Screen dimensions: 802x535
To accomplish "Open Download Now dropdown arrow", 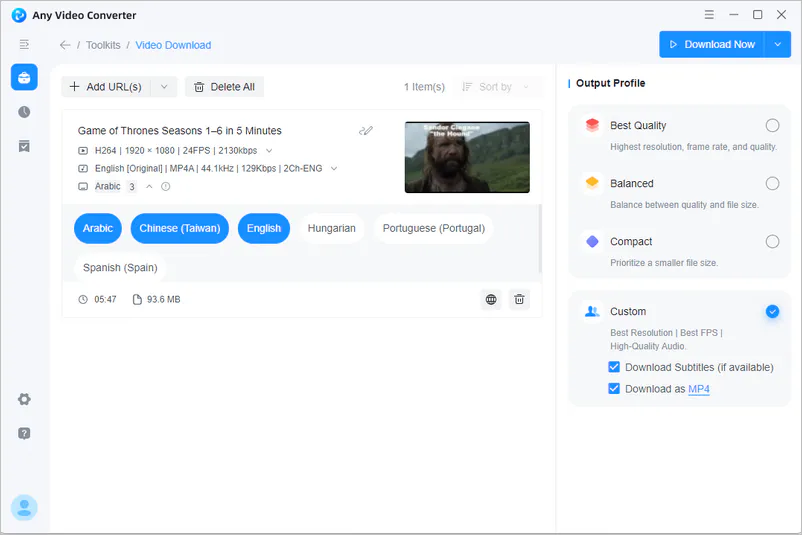I will (777, 44).
